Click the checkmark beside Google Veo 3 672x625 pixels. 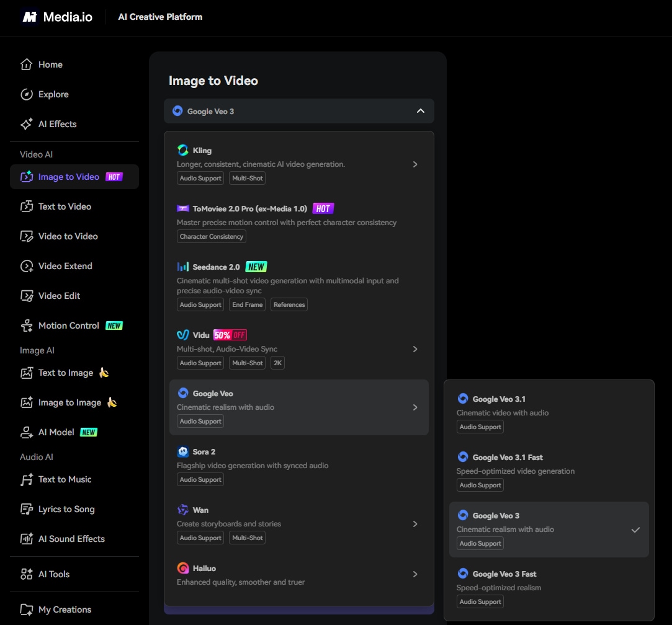point(635,530)
